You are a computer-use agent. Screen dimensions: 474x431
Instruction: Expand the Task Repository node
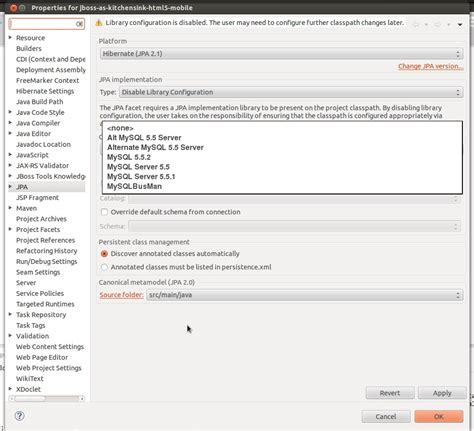coord(10,314)
